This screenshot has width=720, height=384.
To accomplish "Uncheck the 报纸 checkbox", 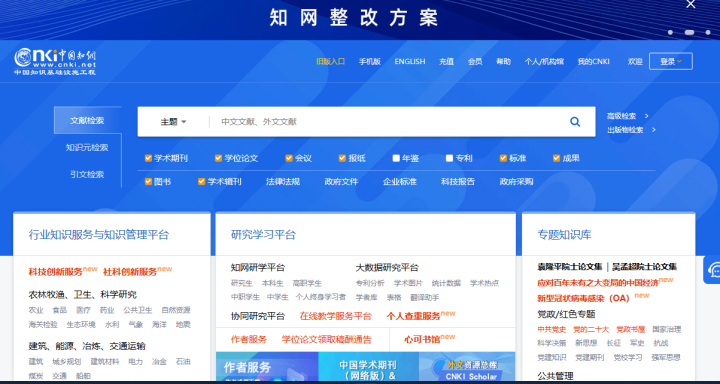I will pos(343,158).
